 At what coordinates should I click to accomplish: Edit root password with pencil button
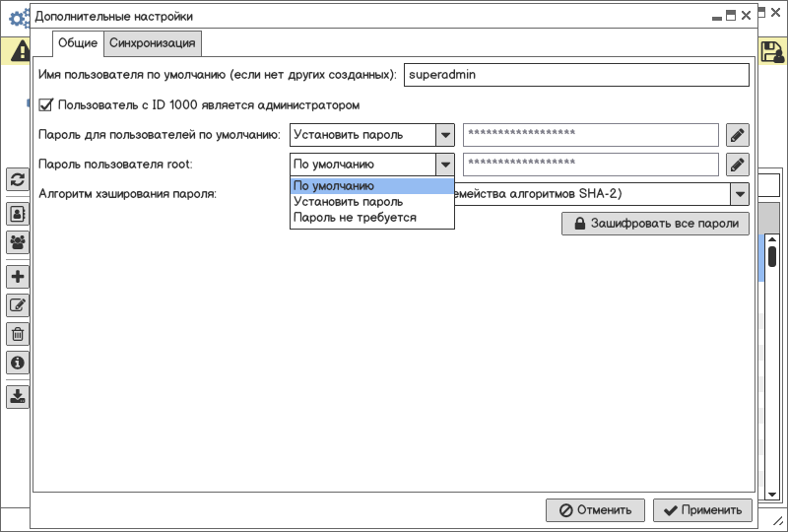737,165
